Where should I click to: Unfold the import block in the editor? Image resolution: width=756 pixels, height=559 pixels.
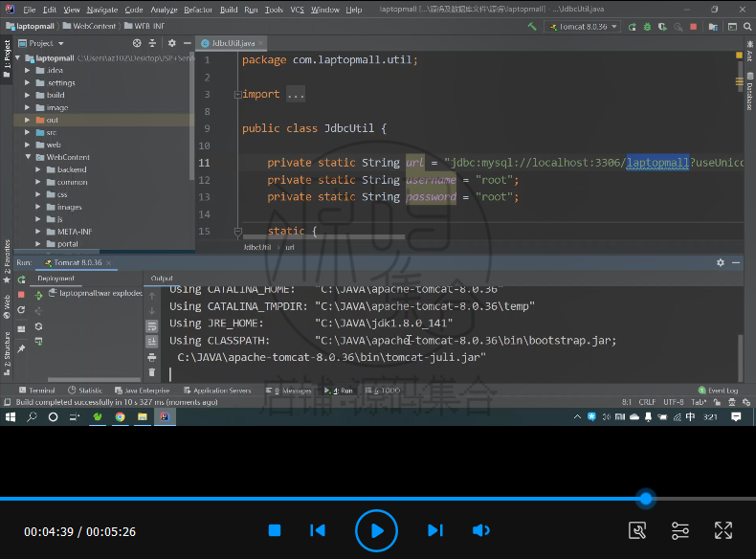pyautogui.click(x=237, y=95)
